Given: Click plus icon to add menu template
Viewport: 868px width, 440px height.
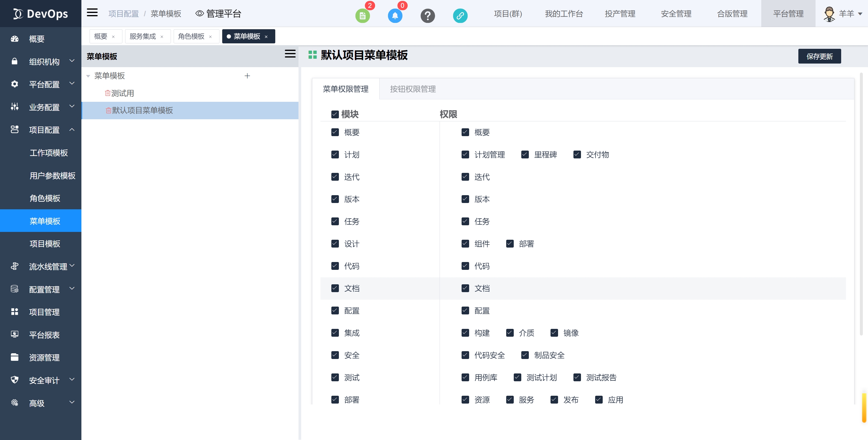Looking at the screenshot, I should click(247, 76).
